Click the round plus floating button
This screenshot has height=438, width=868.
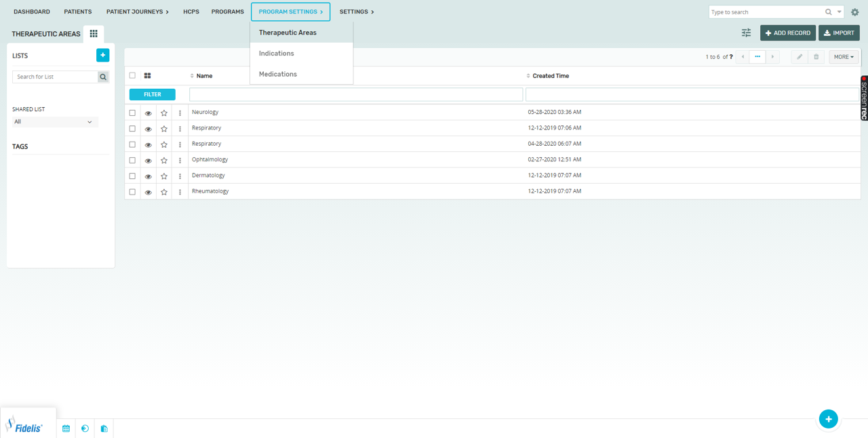pyautogui.click(x=829, y=420)
